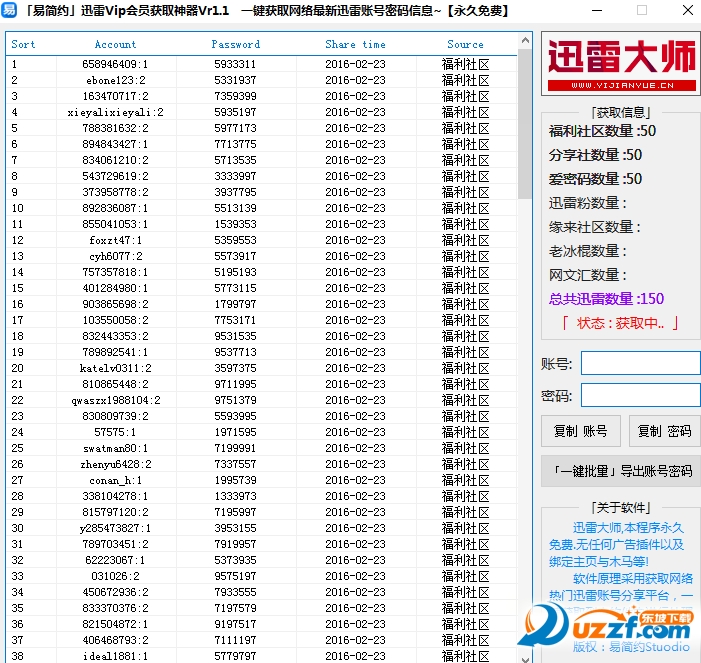Sort by the Source column header
701x663 pixels.
point(465,44)
